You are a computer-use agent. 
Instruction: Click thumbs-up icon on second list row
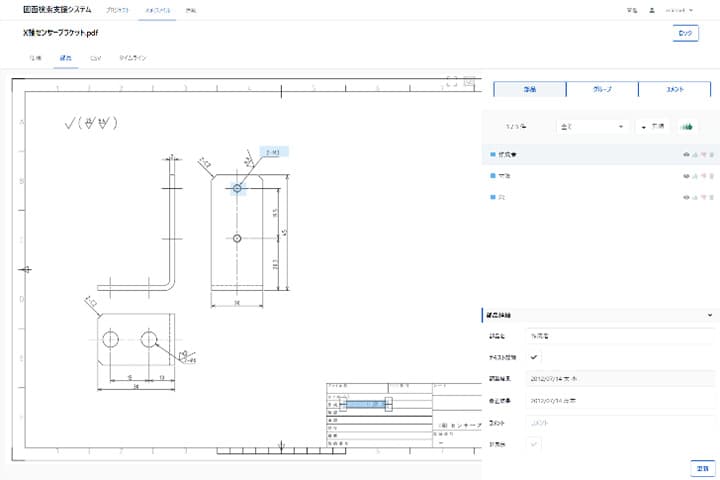[x=695, y=176]
